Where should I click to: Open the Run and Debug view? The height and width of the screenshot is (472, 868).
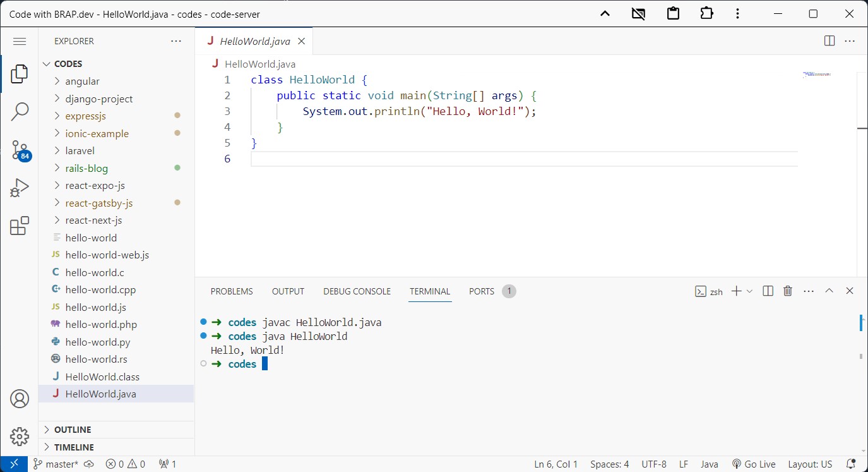click(19, 187)
